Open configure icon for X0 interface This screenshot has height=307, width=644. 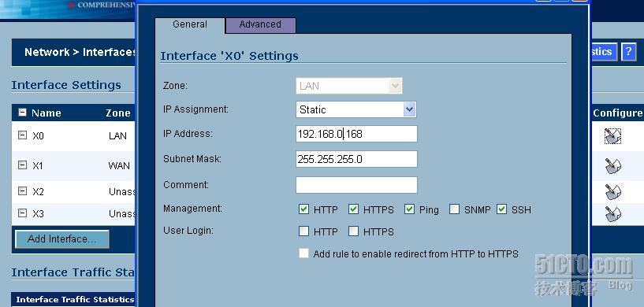coord(612,136)
